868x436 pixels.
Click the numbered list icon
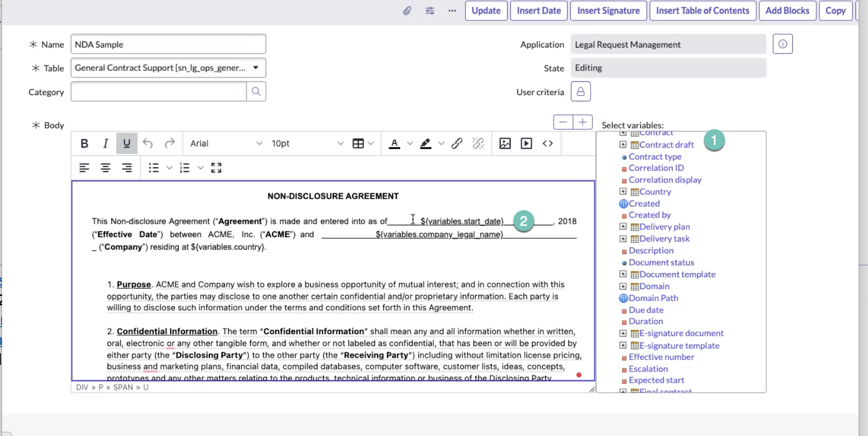coord(184,168)
